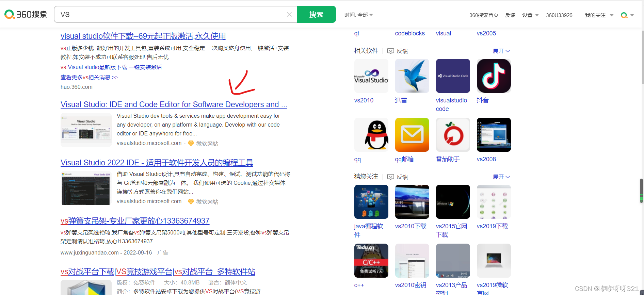Click visualstudio.microsoft.com under the English result
This screenshot has width=644, height=295.
click(x=149, y=143)
